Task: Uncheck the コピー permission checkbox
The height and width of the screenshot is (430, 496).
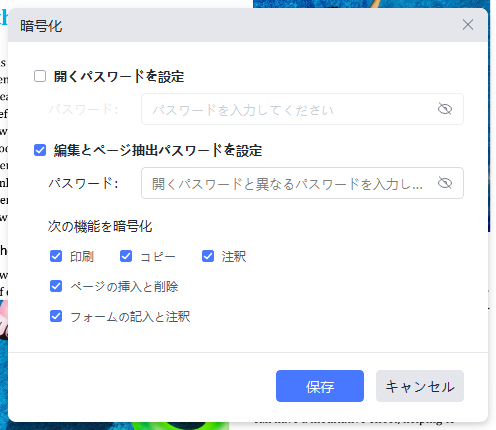Action: [x=126, y=256]
